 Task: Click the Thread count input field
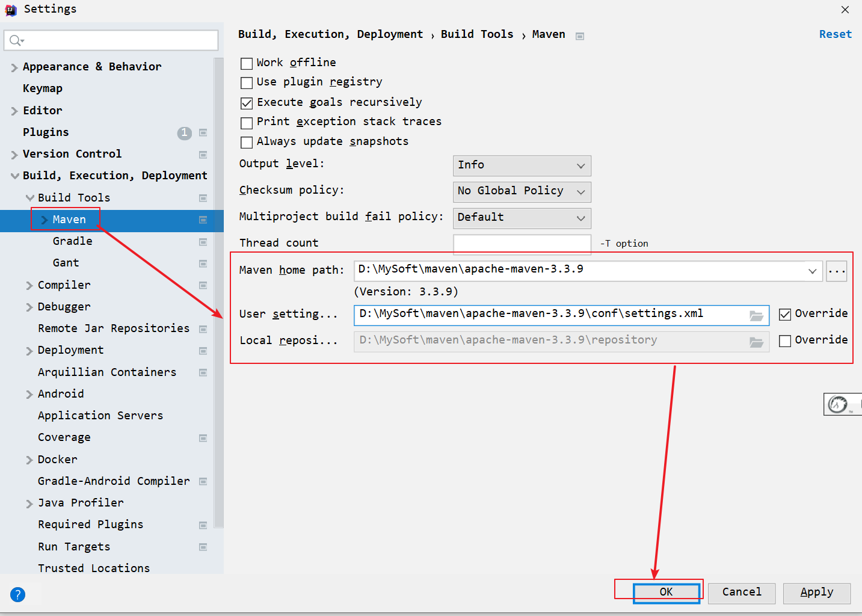(x=522, y=244)
